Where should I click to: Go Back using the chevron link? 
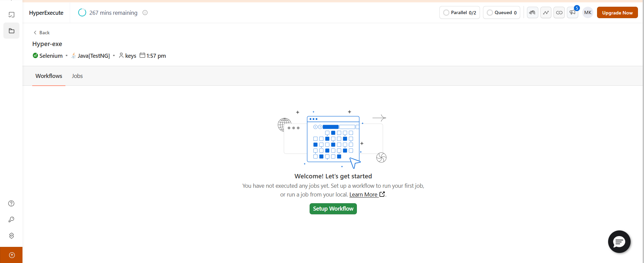tap(42, 33)
